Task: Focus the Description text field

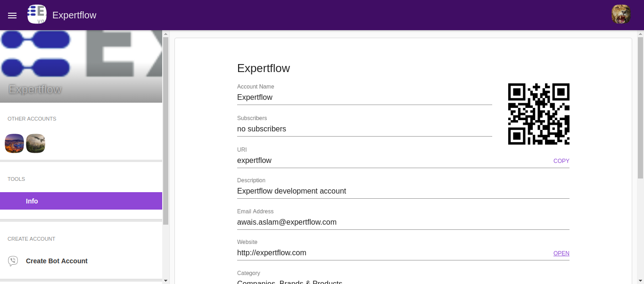Action: [403, 191]
